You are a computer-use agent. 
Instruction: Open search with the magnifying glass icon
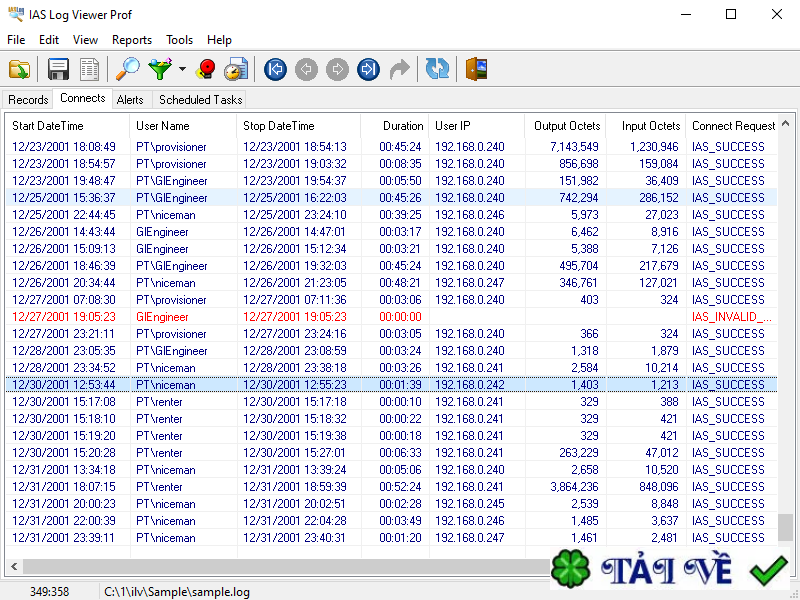coord(128,69)
